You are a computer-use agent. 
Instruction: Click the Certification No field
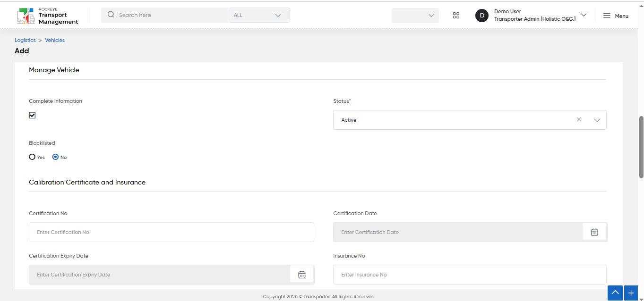point(172,232)
